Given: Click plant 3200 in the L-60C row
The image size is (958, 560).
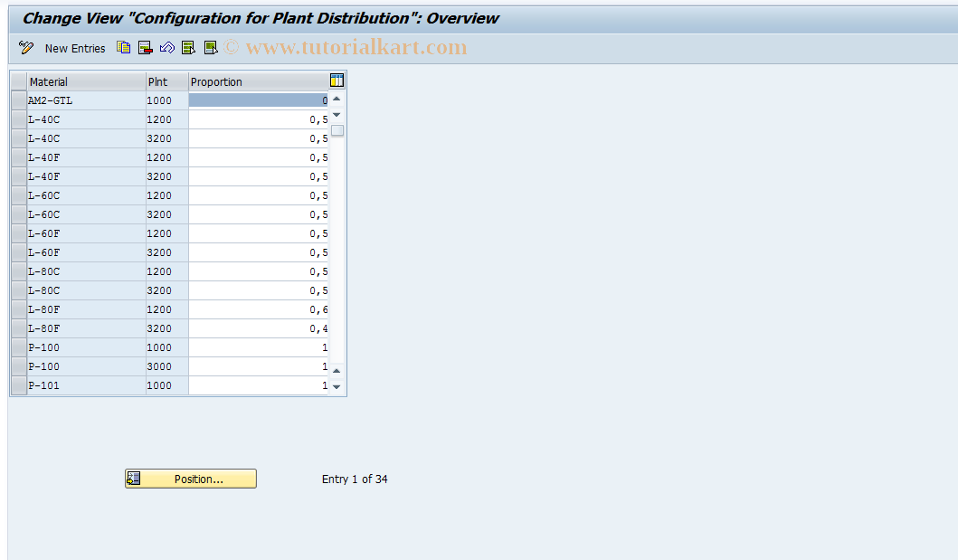Looking at the screenshot, I should pos(166,214).
